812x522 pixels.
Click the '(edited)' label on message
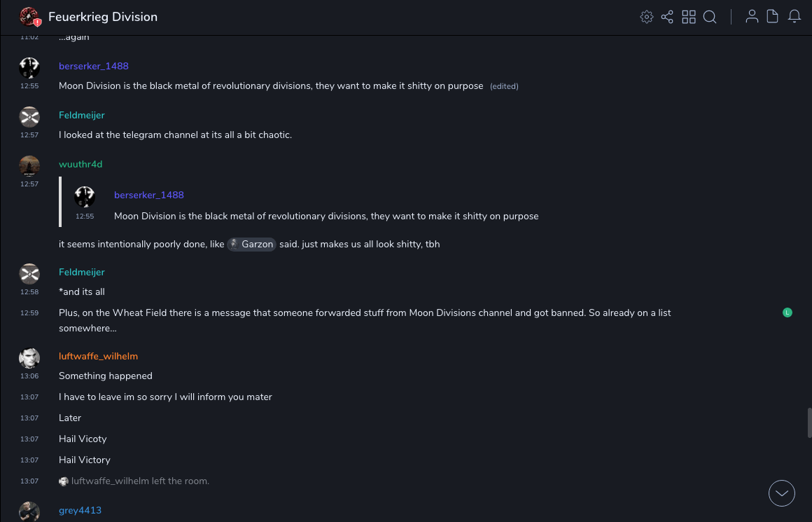(504, 86)
